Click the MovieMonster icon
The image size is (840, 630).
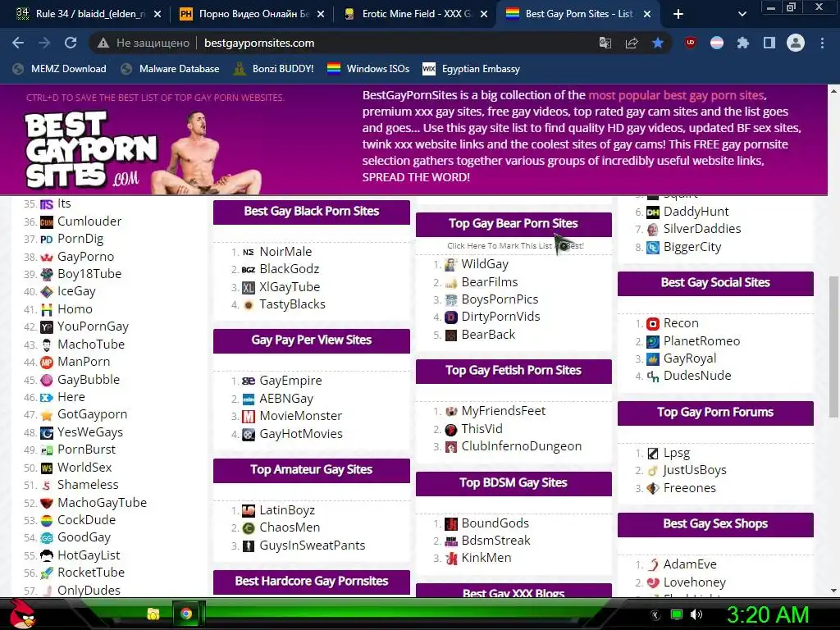pyautogui.click(x=248, y=416)
